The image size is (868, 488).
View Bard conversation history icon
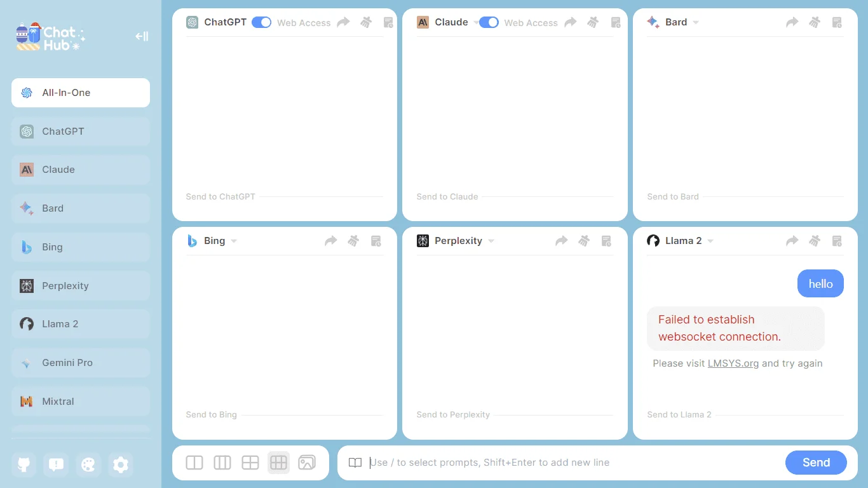tap(837, 22)
